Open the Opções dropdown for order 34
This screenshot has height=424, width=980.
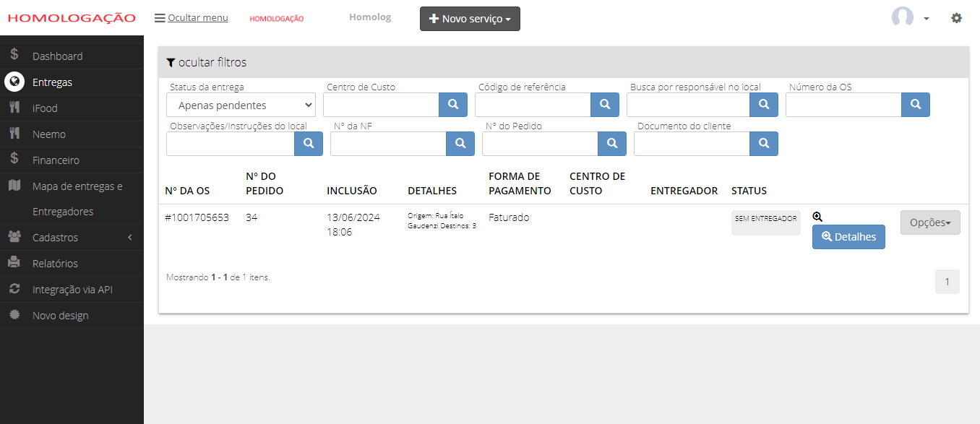[x=930, y=222]
